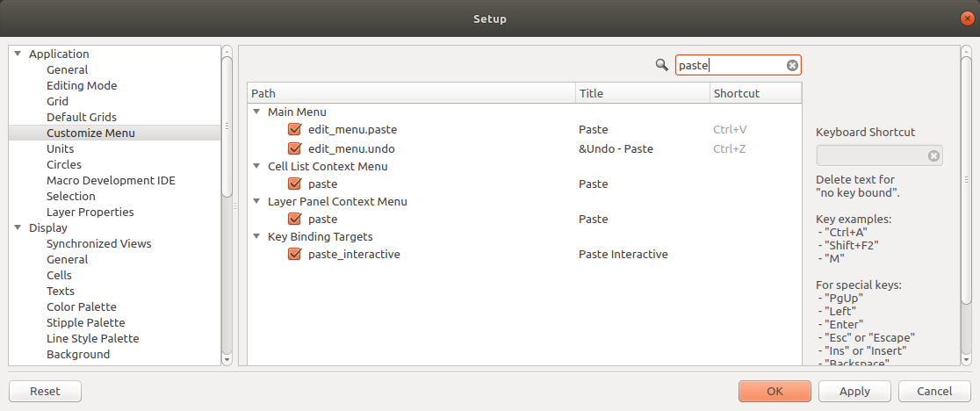Uncheck paste under Cell List Context Menu

[x=295, y=184]
